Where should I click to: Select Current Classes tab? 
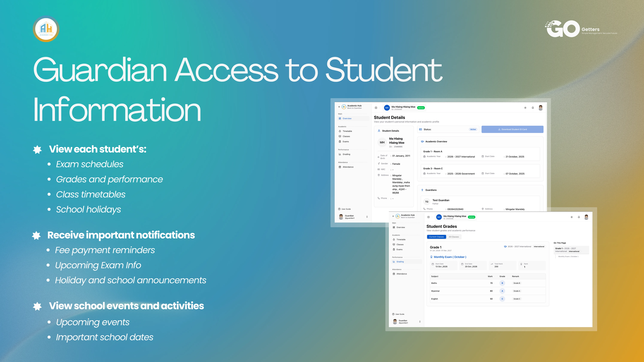(x=437, y=237)
